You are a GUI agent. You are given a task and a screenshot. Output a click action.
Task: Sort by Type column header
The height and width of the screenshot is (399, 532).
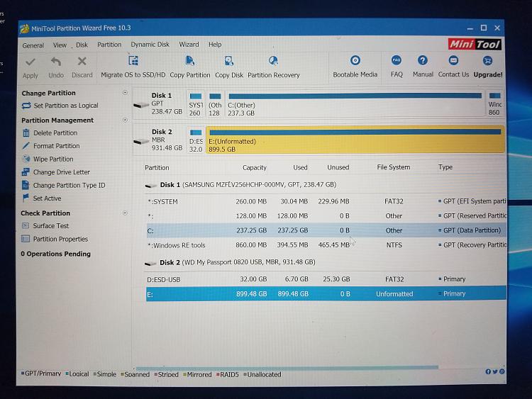coord(445,167)
